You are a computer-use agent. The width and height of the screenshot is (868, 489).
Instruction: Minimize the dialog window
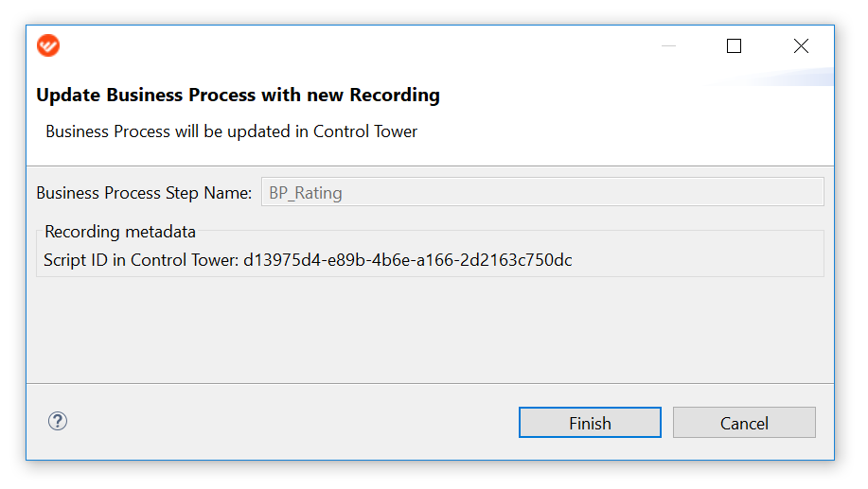coord(668,46)
